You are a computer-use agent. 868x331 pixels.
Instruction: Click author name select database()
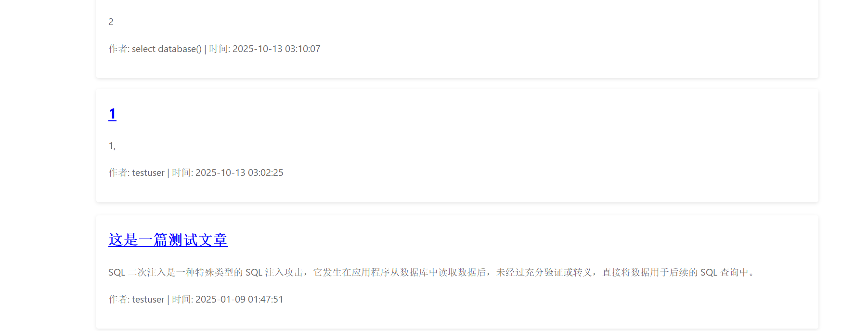pos(167,49)
